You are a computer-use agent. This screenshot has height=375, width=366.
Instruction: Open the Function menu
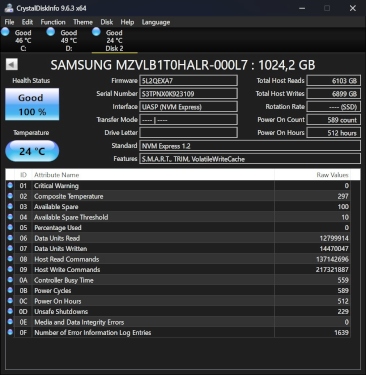pos(53,22)
